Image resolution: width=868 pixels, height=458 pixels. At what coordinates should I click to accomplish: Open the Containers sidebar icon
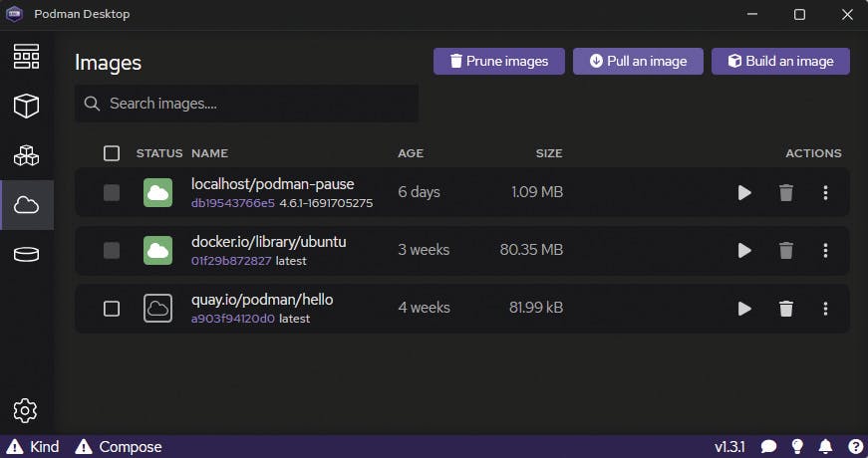(26, 106)
